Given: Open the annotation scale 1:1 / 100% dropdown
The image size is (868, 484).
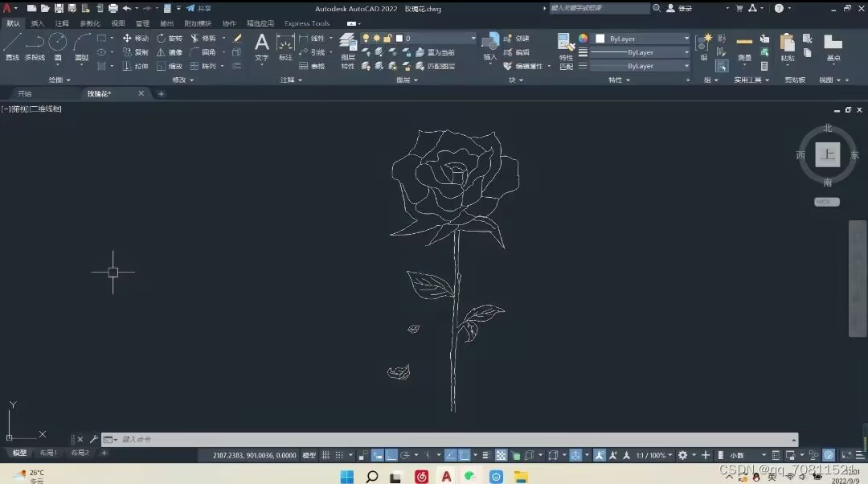Looking at the screenshot, I should pos(653,455).
